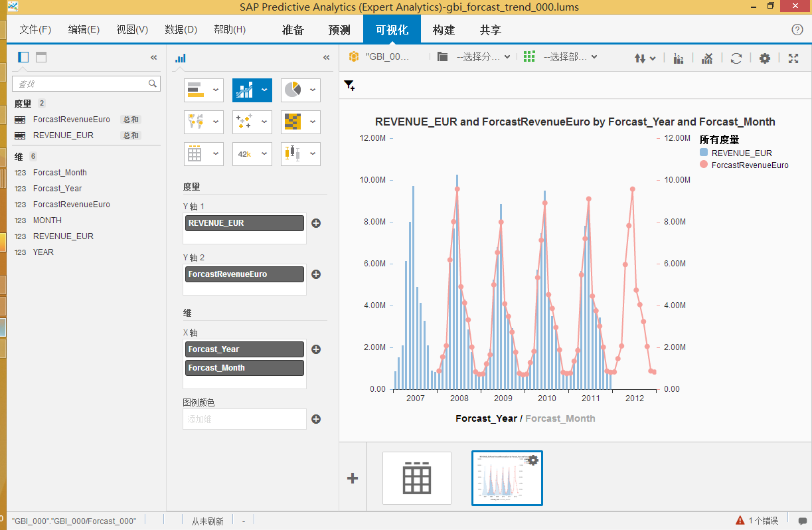The height and width of the screenshot is (530, 812).
Task: Add dimension to 图例颜色 plus button
Action: 316,419
